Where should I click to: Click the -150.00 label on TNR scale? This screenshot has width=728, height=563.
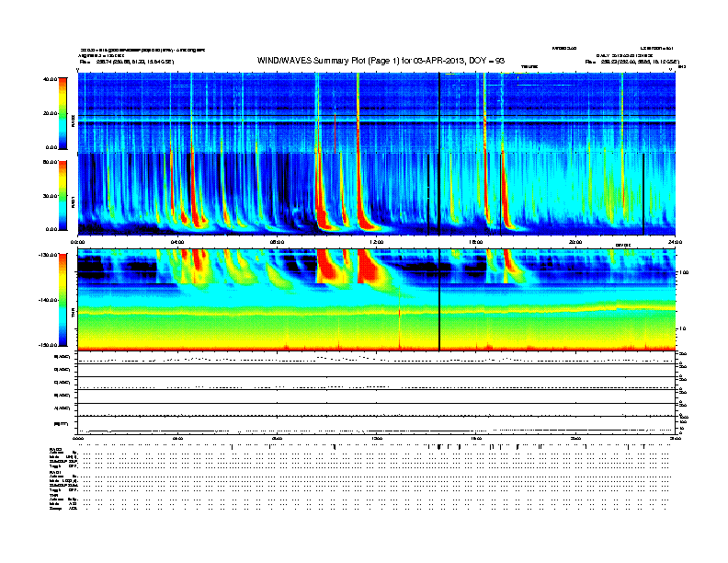[48, 345]
